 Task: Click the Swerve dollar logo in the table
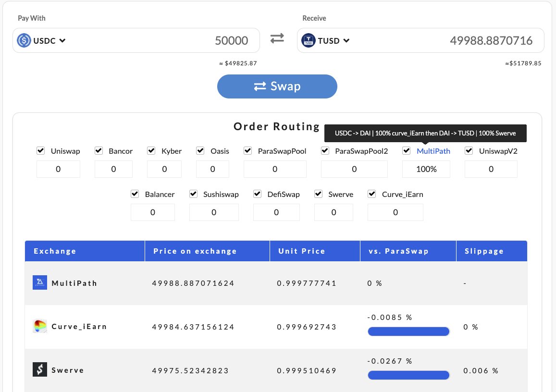(x=40, y=370)
